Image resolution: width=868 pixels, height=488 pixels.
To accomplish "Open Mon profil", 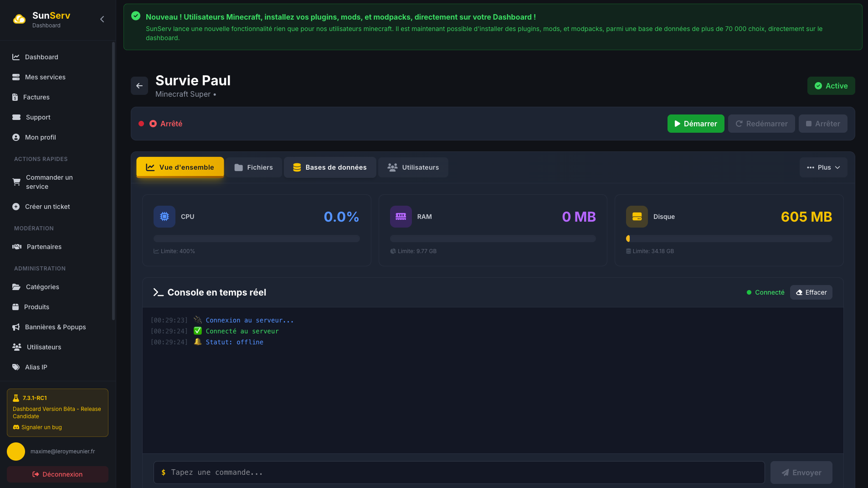I will point(40,137).
